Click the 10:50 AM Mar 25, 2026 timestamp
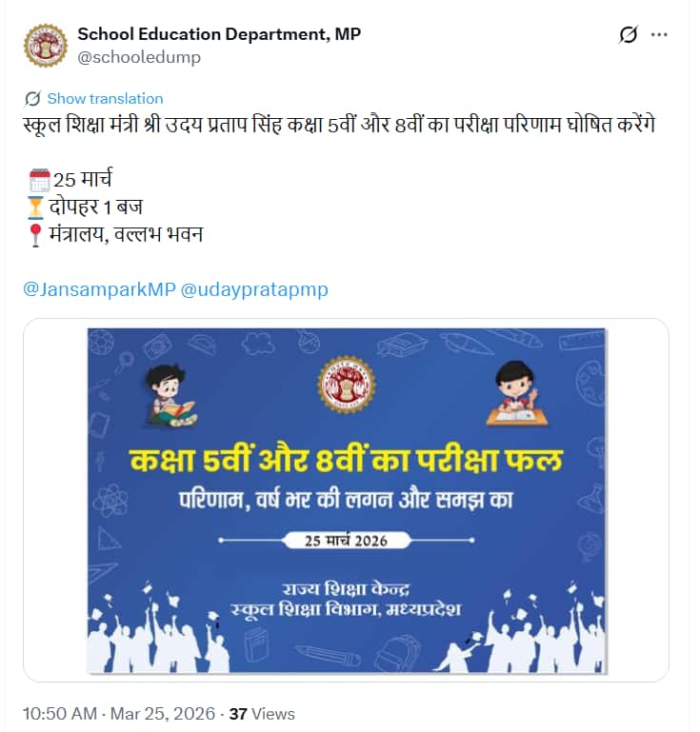 click(x=119, y=713)
